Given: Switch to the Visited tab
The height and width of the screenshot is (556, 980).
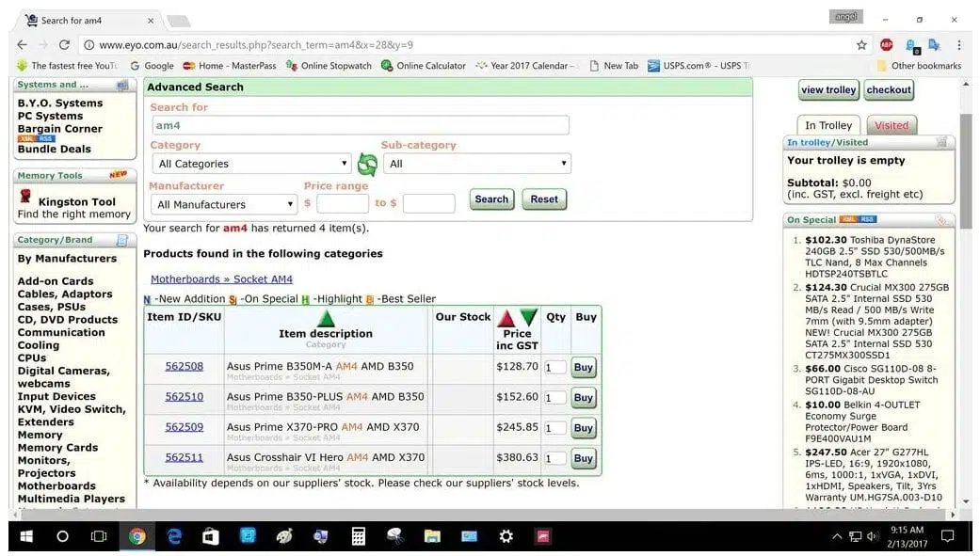Looking at the screenshot, I should 892,125.
